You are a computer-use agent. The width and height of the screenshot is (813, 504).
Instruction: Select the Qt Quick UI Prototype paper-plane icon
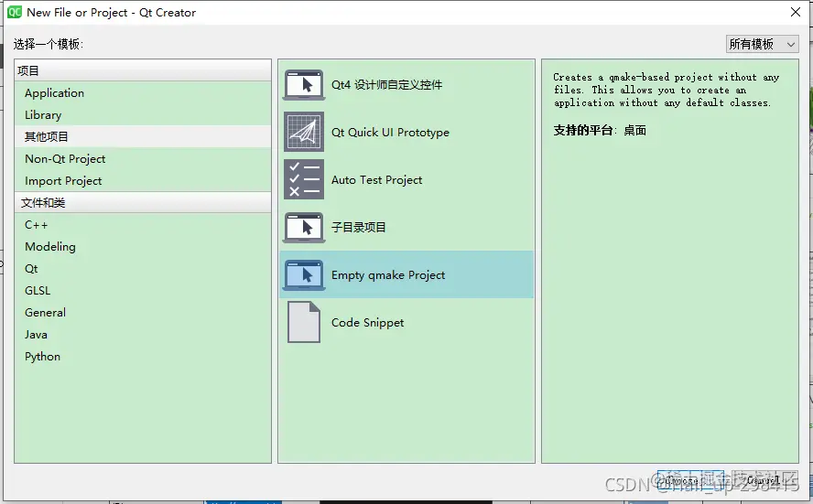pyautogui.click(x=304, y=132)
